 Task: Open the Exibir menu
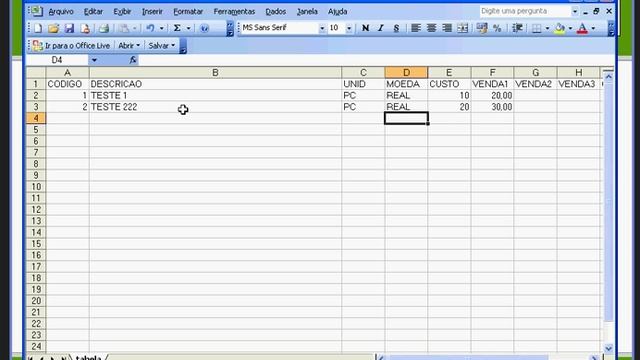[122, 11]
